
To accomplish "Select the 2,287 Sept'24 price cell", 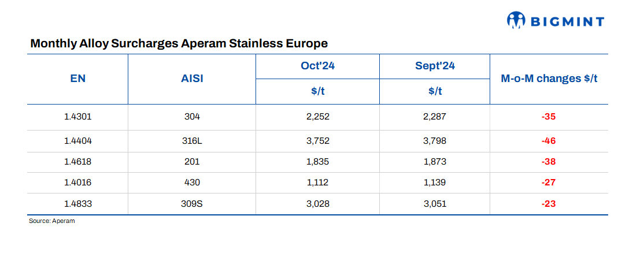I will tap(435, 117).
